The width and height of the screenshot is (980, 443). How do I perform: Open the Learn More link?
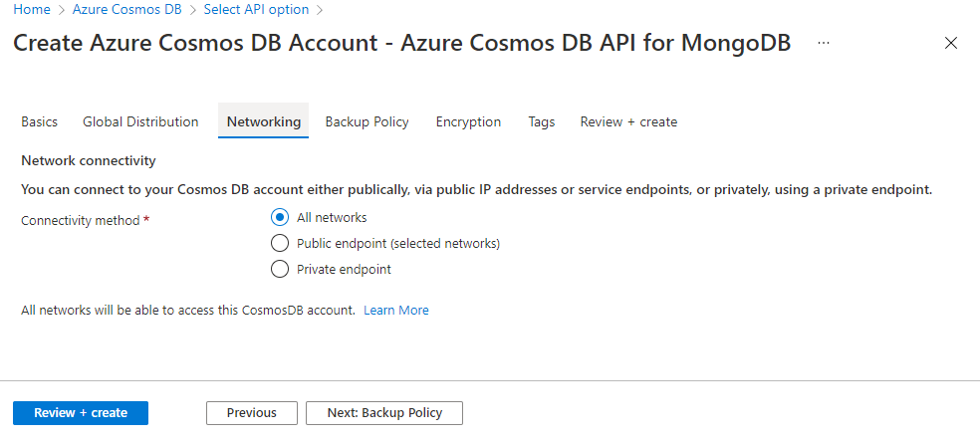coord(396,310)
